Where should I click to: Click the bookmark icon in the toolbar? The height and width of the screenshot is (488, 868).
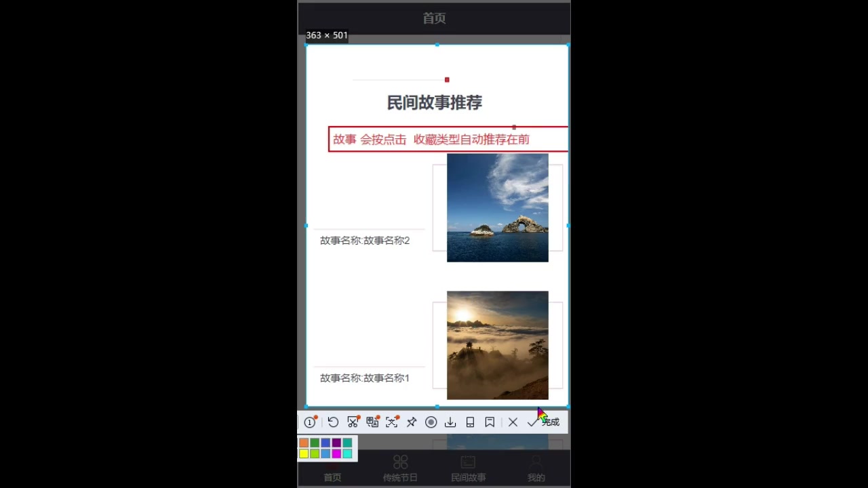(490, 422)
